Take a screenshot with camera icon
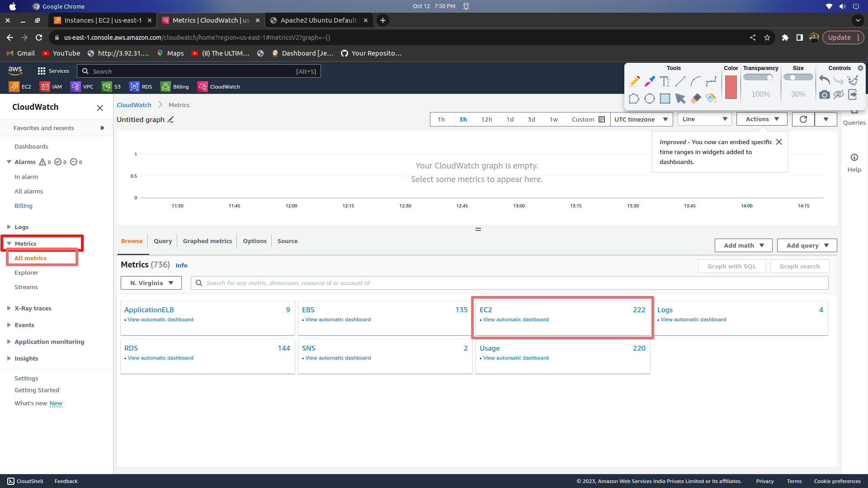Viewport: 868px width, 488px height. [824, 94]
